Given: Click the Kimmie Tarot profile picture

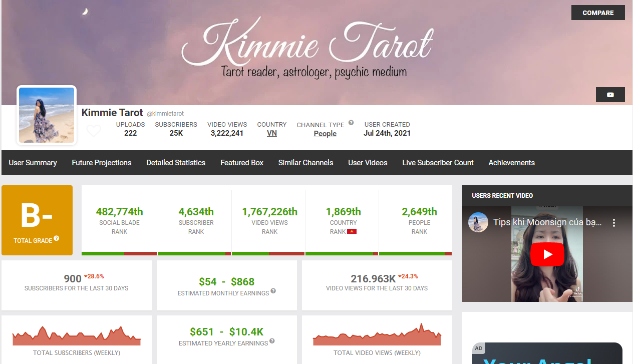Looking at the screenshot, I should (x=47, y=115).
